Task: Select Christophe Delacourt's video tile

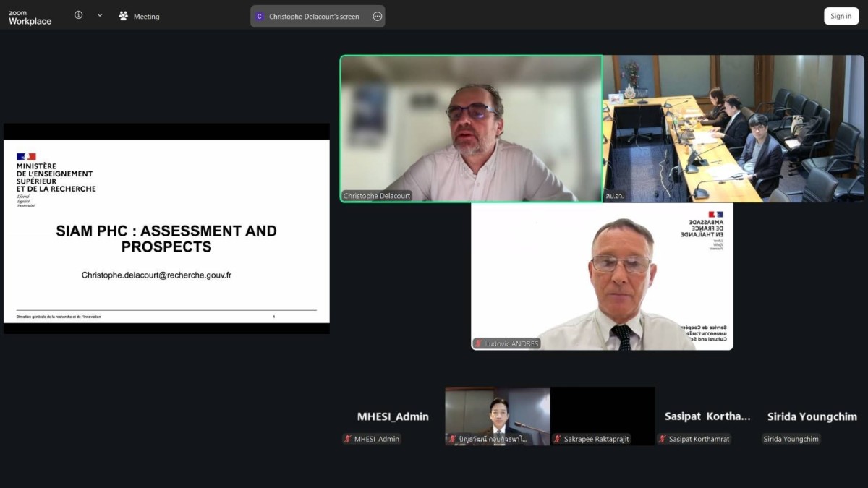Action: pos(472,129)
